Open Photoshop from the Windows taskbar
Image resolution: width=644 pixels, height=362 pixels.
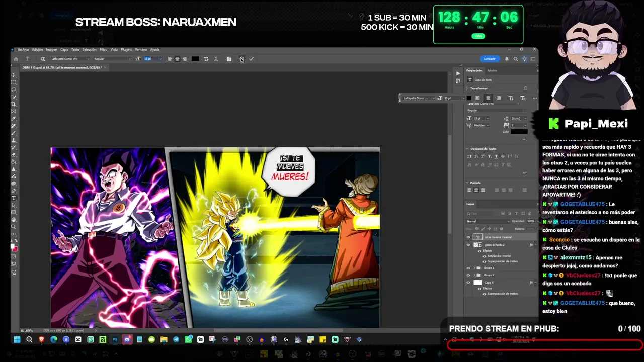pyautogui.click(x=115, y=340)
